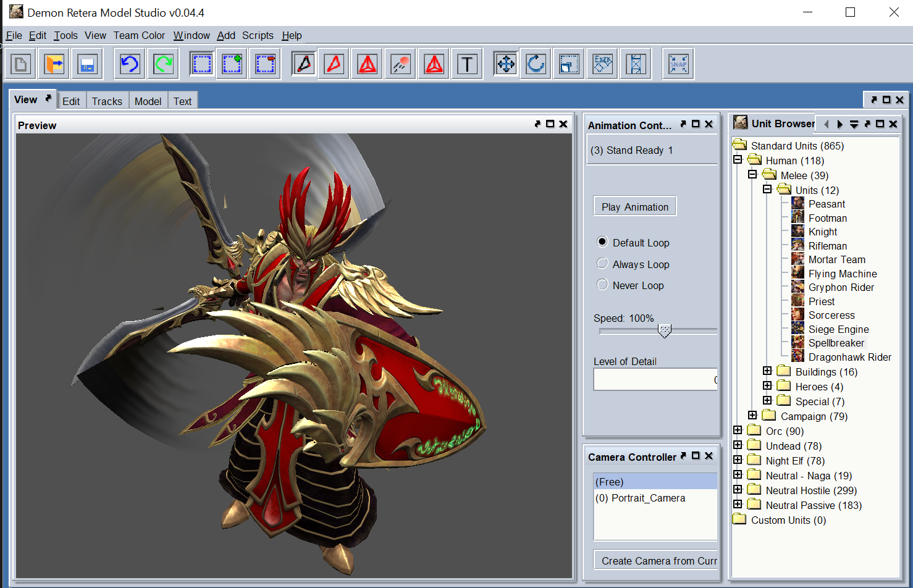The image size is (913, 588).
Task: Choose the Select rectangle mode icon
Action: [x=202, y=64]
